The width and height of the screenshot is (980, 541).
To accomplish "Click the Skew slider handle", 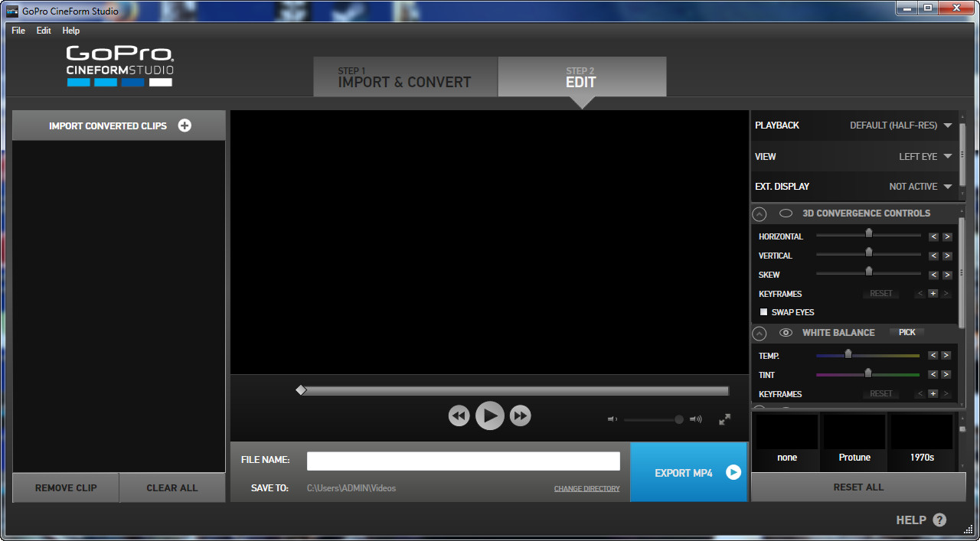I will [x=869, y=271].
